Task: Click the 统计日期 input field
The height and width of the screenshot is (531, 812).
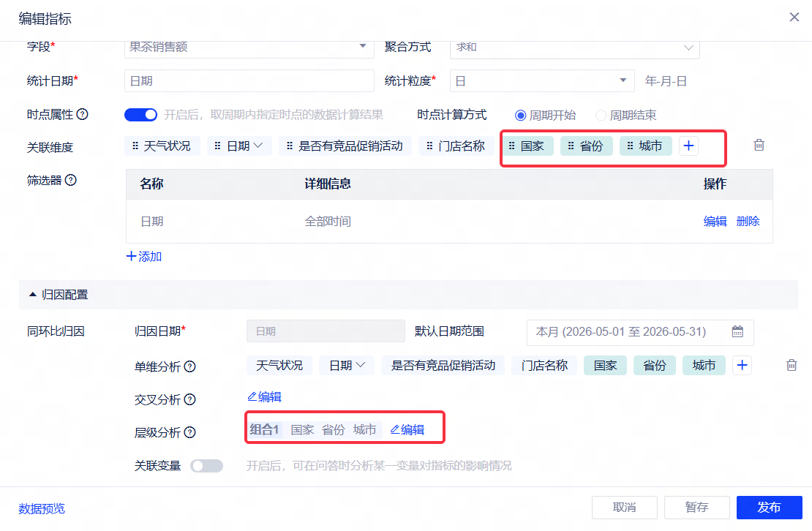Action: pyautogui.click(x=249, y=80)
